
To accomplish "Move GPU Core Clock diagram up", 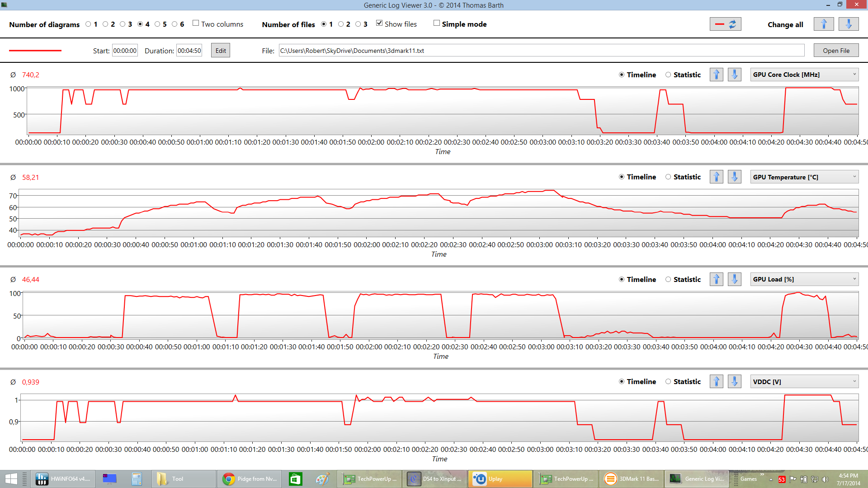I will tap(716, 75).
